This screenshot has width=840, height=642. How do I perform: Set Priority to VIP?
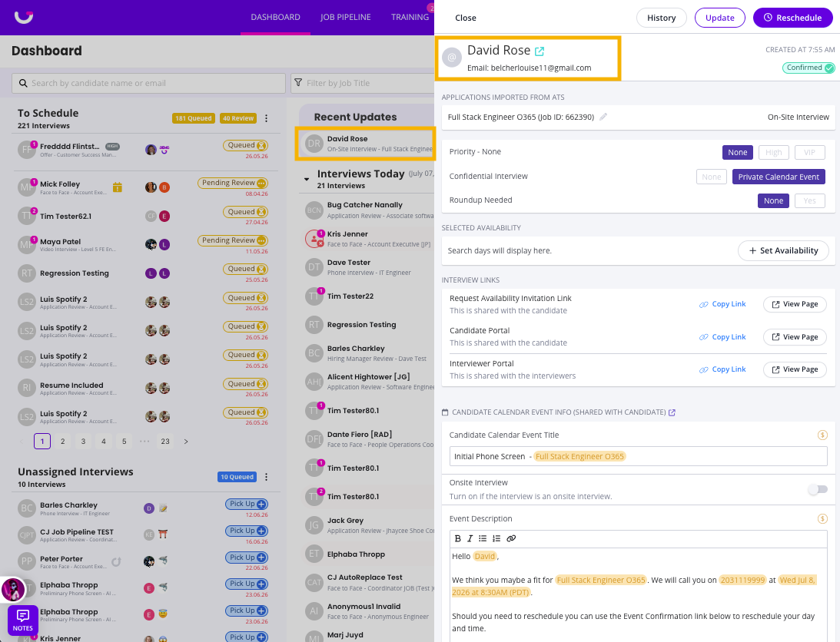point(809,153)
